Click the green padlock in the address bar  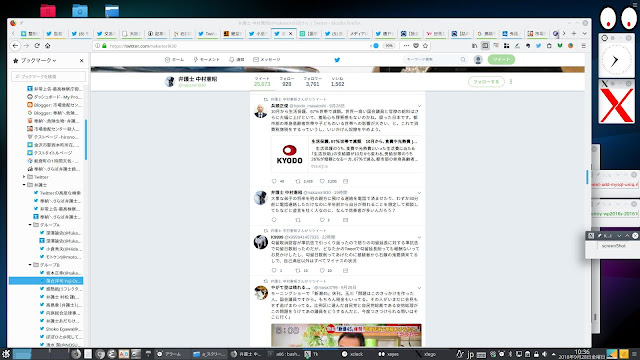click(x=104, y=46)
